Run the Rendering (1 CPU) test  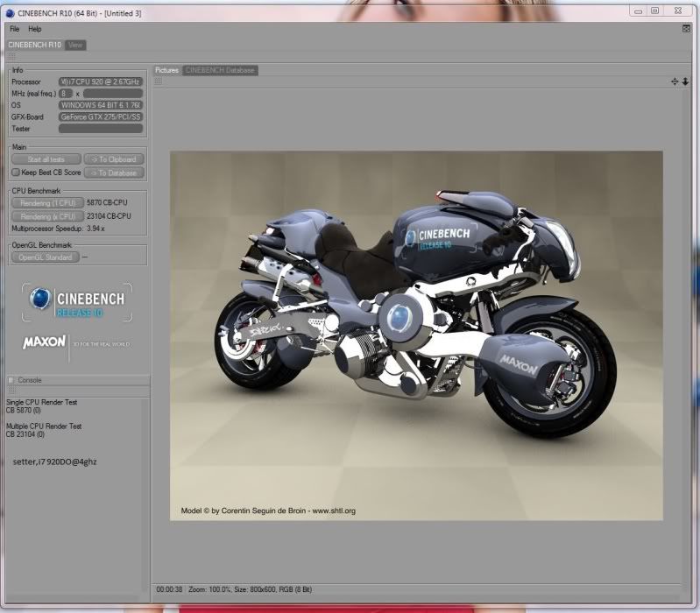(x=48, y=203)
